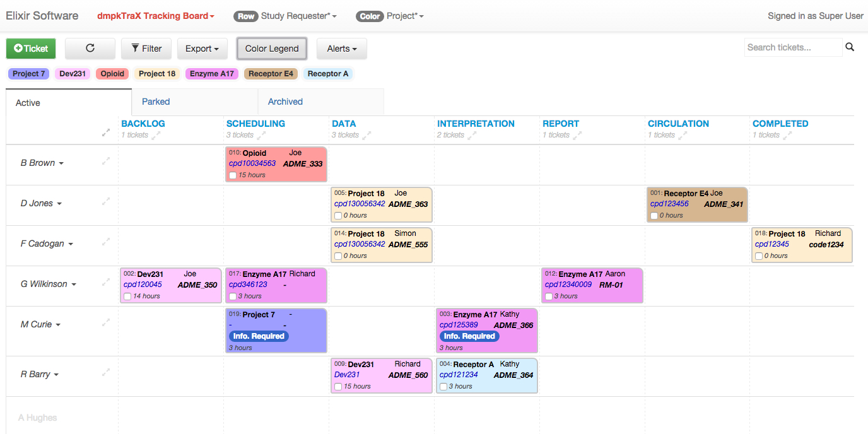
Task: Expand the DATA column using its arrow icon
Action: (x=367, y=135)
